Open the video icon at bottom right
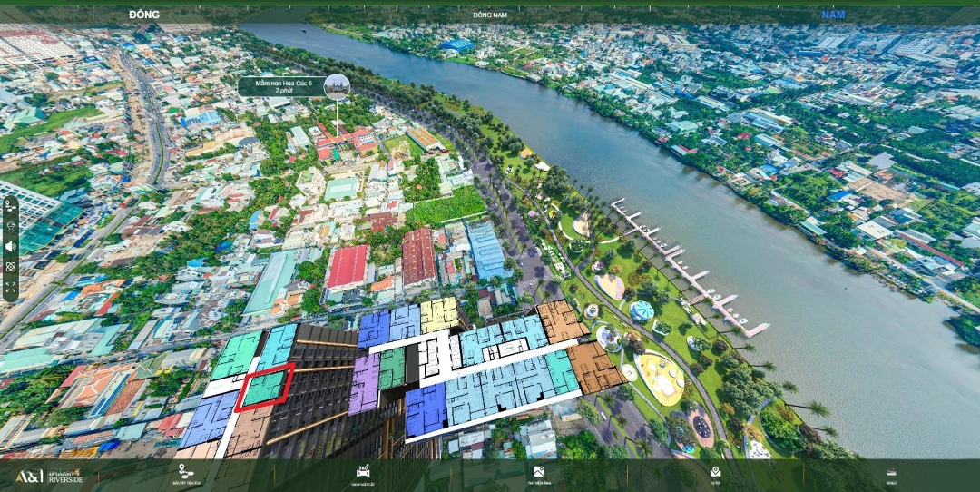 tap(891, 472)
